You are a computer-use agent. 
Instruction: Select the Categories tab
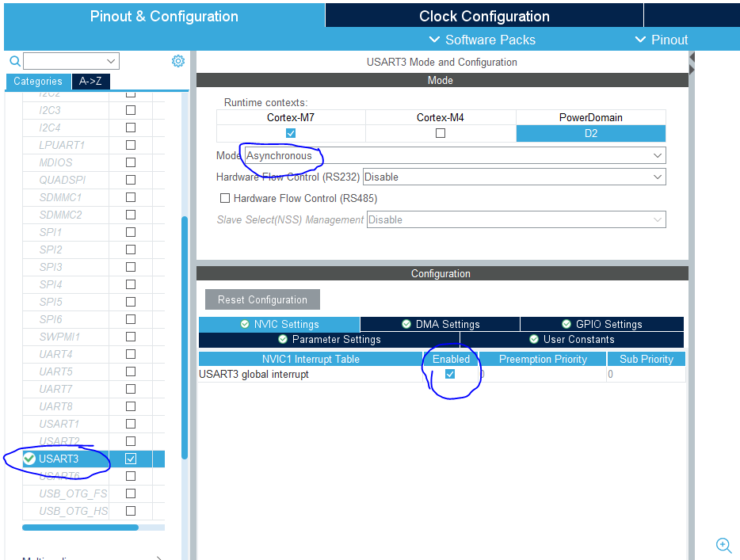tap(38, 81)
